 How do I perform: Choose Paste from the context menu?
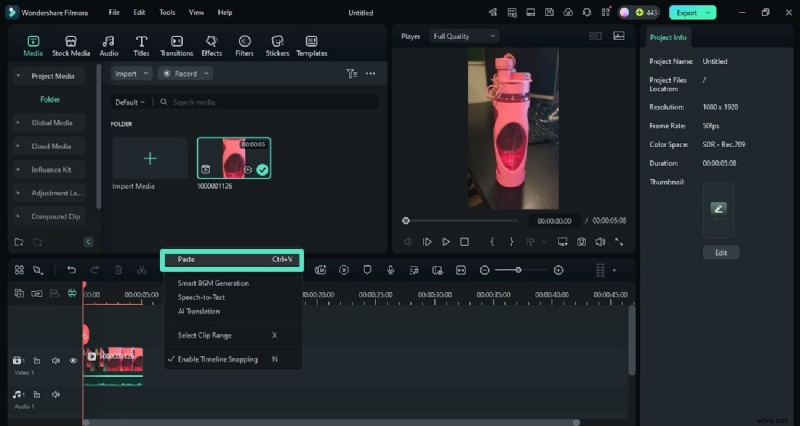(232, 260)
